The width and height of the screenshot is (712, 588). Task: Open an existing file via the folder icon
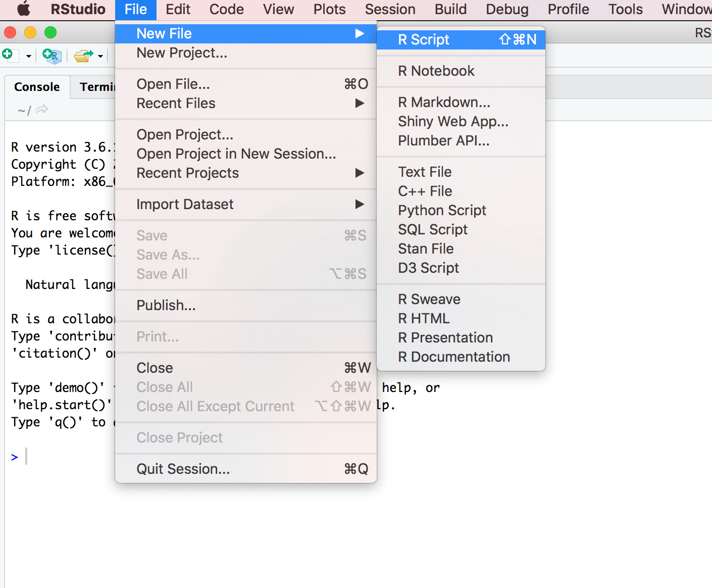tap(83, 56)
